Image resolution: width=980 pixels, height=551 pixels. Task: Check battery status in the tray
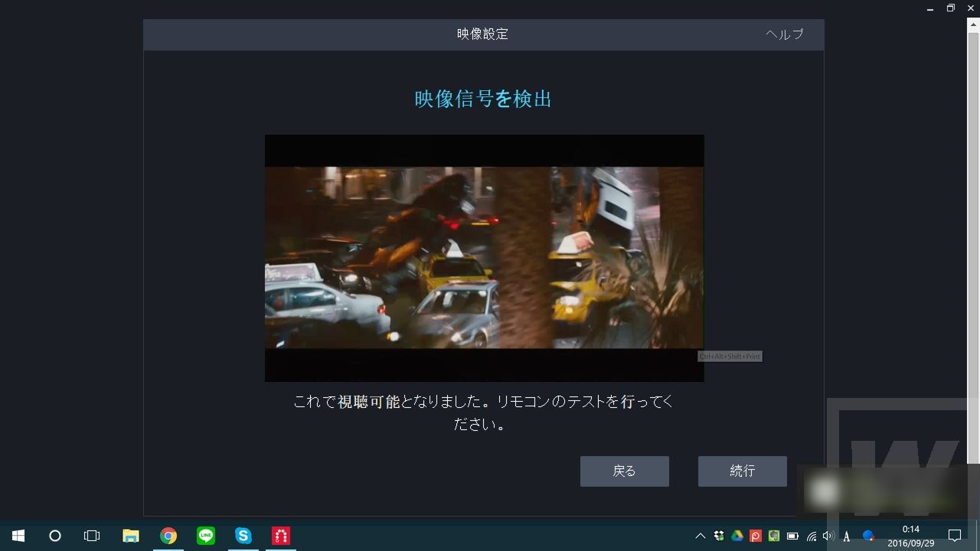tap(793, 536)
